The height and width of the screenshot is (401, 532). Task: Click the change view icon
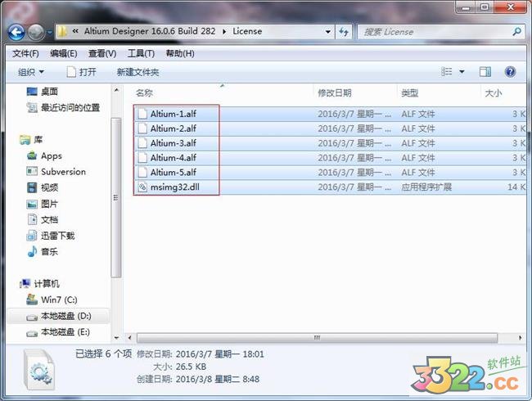447,71
